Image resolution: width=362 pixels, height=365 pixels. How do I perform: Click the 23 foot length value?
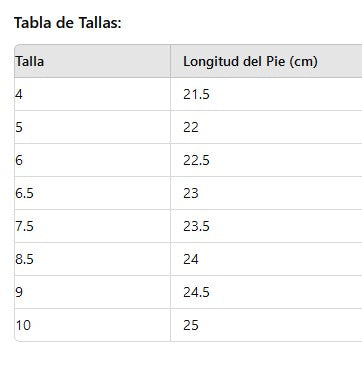[191, 193]
